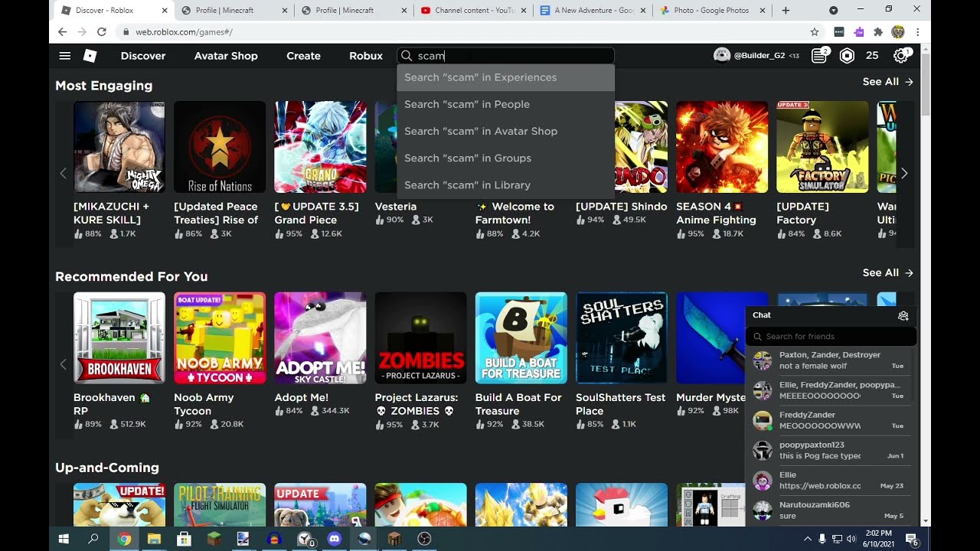This screenshot has width=980, height=551.
Task: Reload the page with Chrome refresh button
Action: (x=101, y=32)
